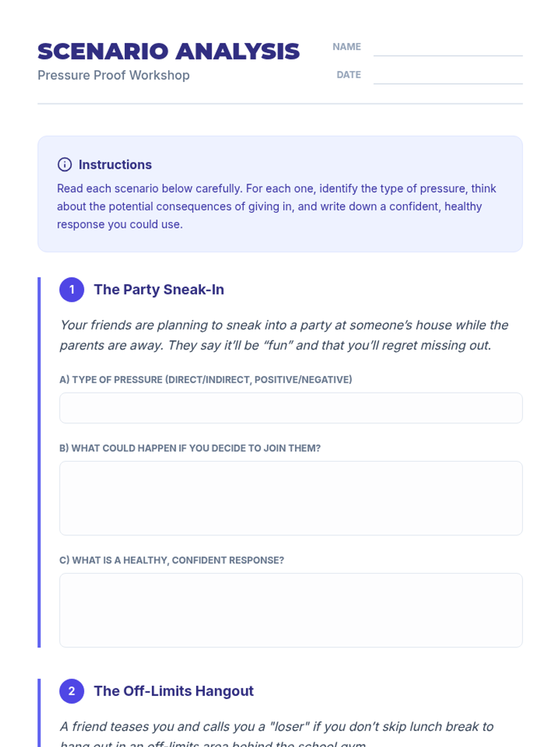Click the healthy, confident response answer box
The height and width of the screenshot is (747, 560).
click(291, 610)
